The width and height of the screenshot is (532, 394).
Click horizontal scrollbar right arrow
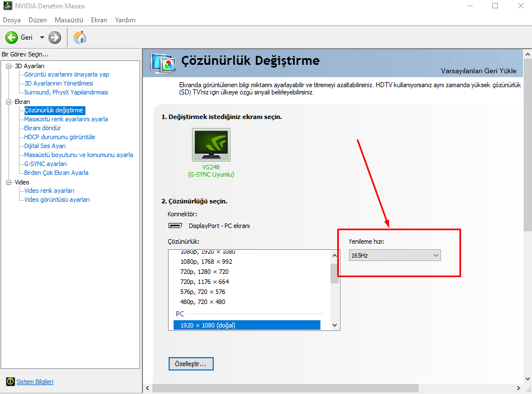click(519, 388)
